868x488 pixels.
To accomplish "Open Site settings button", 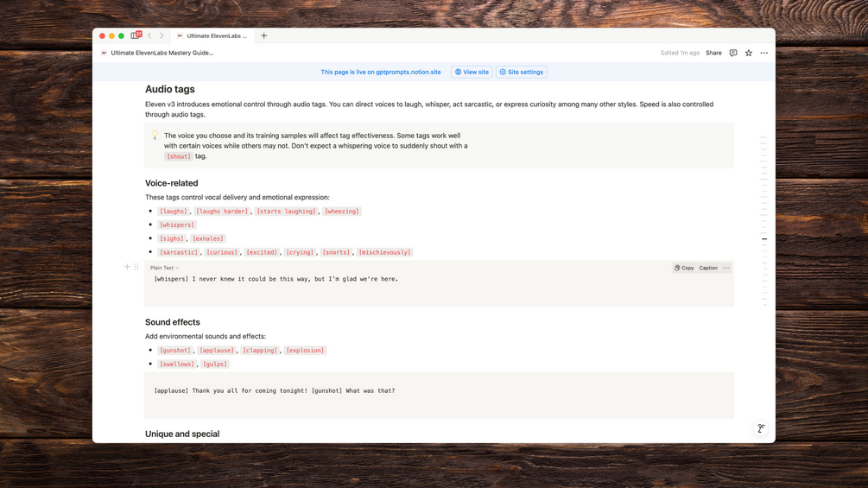I will click(521, 72).
